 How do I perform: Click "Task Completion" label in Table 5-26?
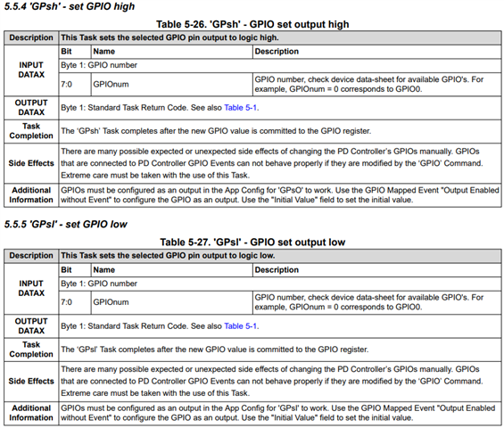click(x=31, y=131)
